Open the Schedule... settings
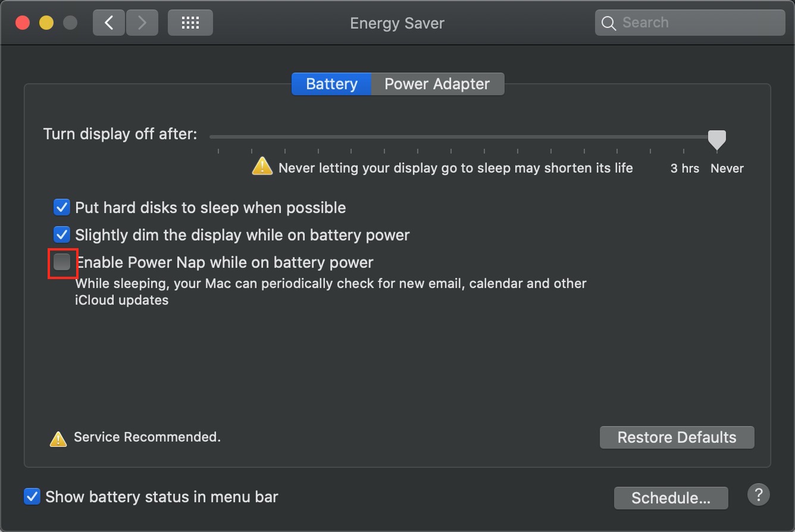 671,498
